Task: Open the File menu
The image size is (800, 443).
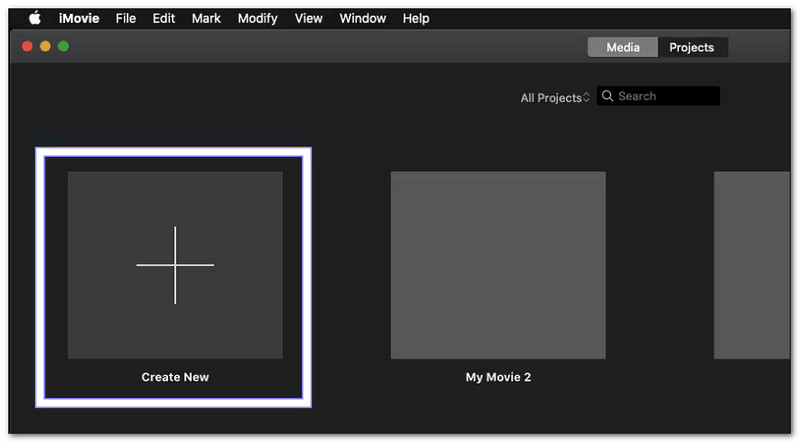Action: coord(126,18)
